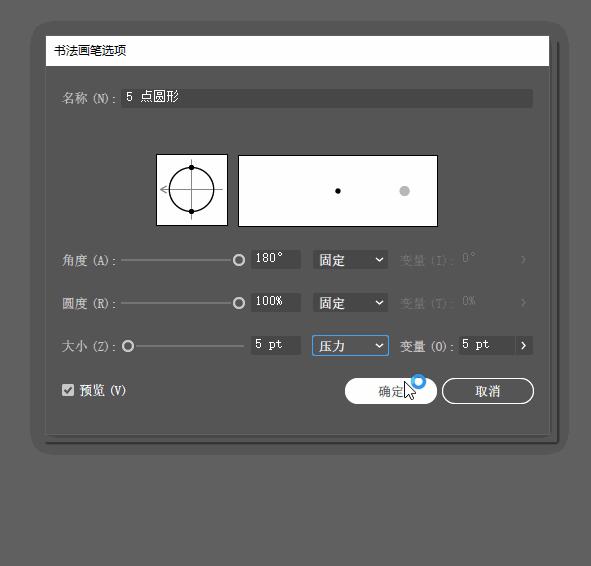Open the 大小 压力 dropdown

[350, 346]
